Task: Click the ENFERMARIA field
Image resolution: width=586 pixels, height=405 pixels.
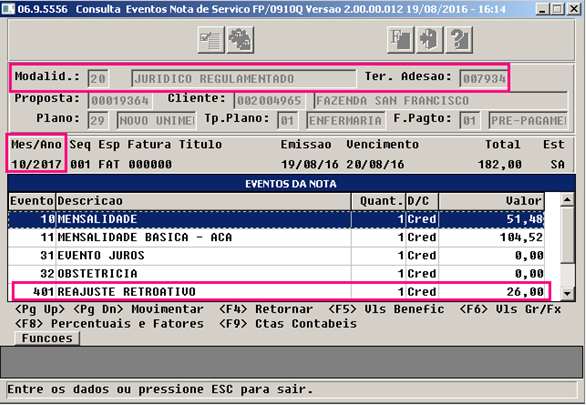Action: [x=346, y=121]
